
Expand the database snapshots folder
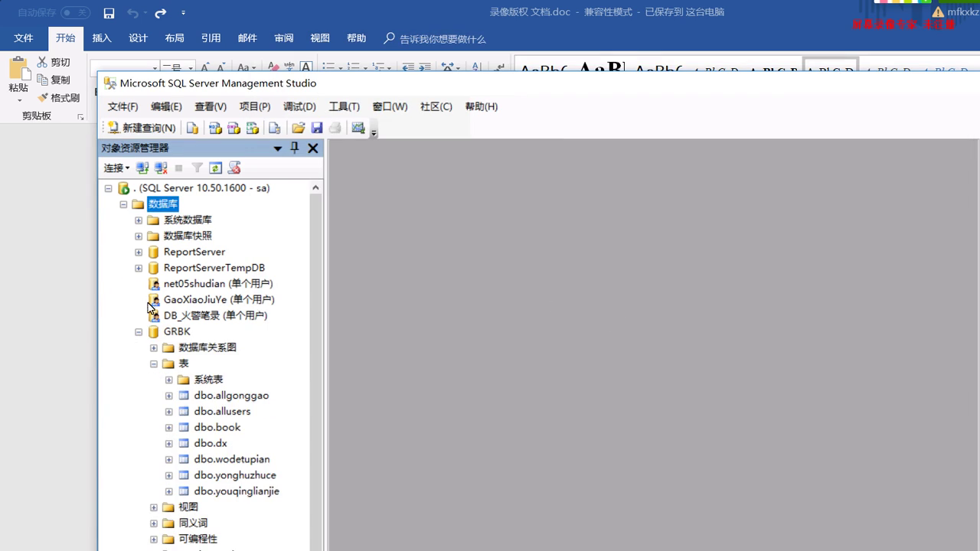click(x=139, y=236)
